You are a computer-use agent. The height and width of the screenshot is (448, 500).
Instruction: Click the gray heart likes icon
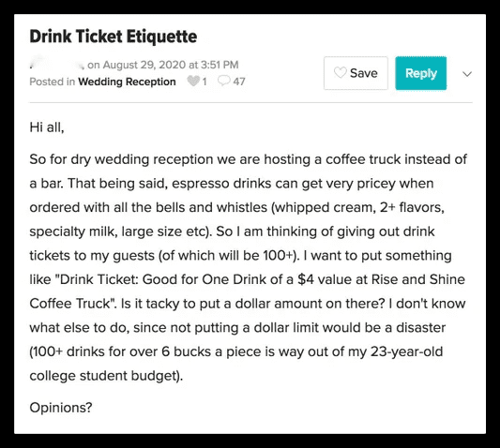coord(193,82)
